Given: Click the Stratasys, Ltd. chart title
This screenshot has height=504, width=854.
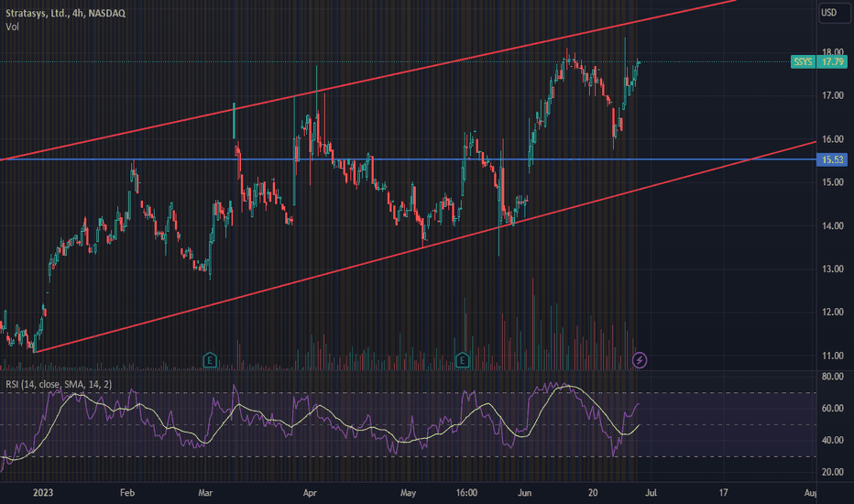Looking at the screenshot, I should pos(65,13).
